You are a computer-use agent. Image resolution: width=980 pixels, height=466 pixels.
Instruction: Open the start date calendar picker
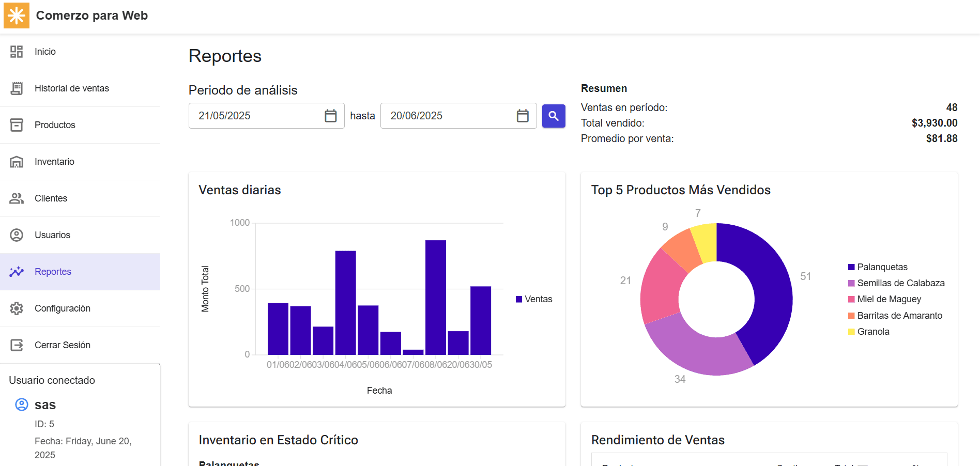tap(331, 116)
